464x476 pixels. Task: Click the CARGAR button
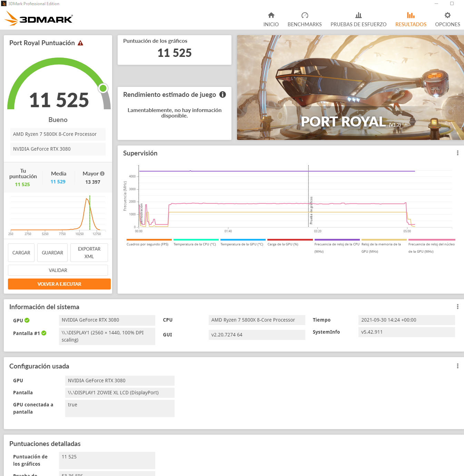21,253
